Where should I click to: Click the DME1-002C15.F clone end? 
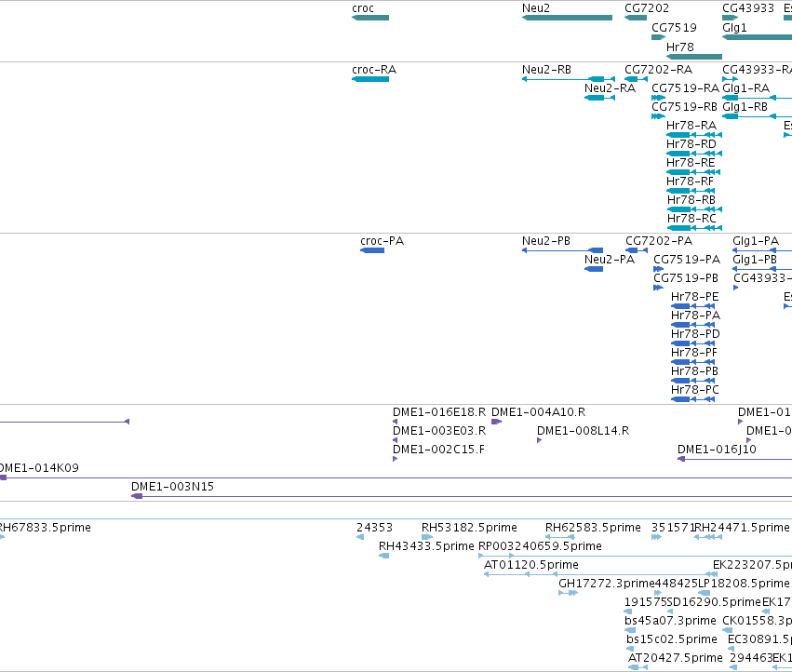395,459
